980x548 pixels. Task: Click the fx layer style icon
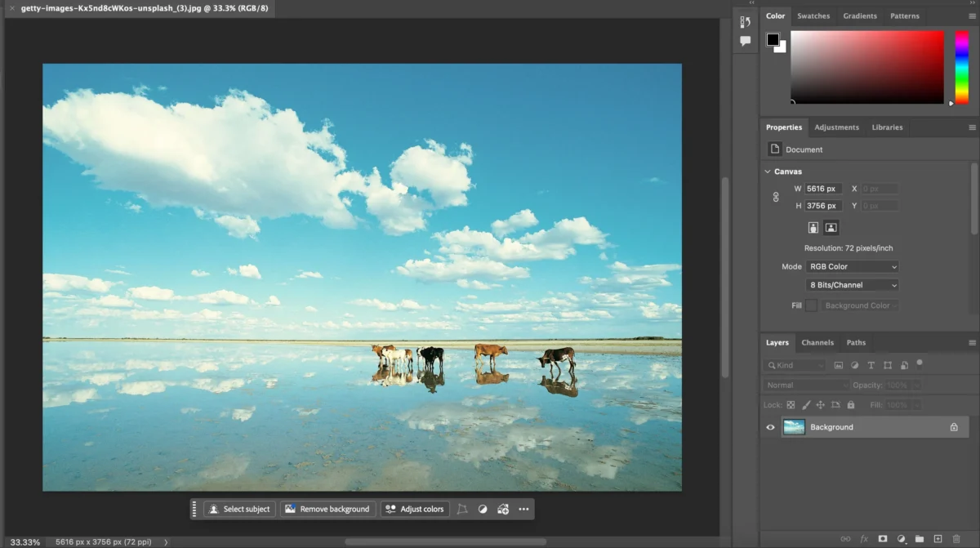pos(864,539)
